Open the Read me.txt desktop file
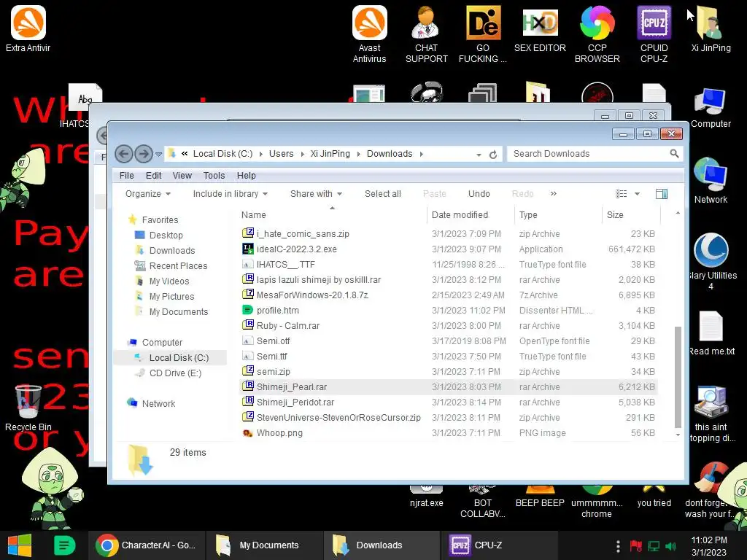Screen dimensions: 747x560 (711, 333)
